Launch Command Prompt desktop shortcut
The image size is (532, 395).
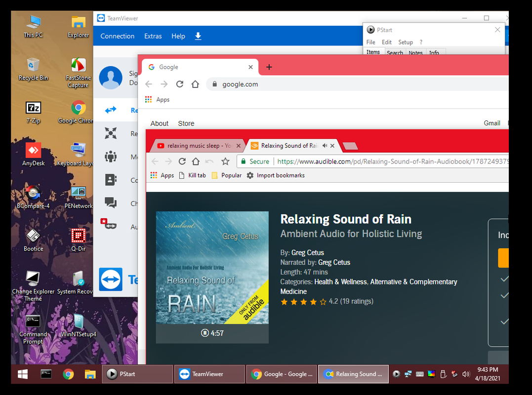pyautogui.click(x=33, y=329)
